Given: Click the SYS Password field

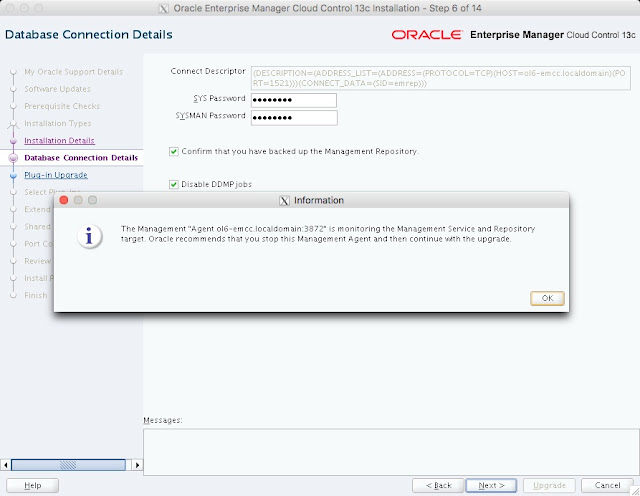Looking at the screenshot, I should tap(294, 100).
